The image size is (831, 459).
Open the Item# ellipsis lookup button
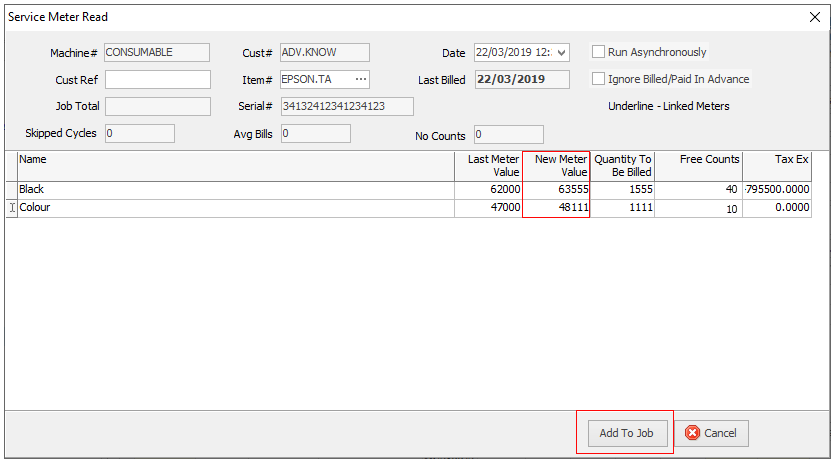pyautogui.click(x=361, y=79)
